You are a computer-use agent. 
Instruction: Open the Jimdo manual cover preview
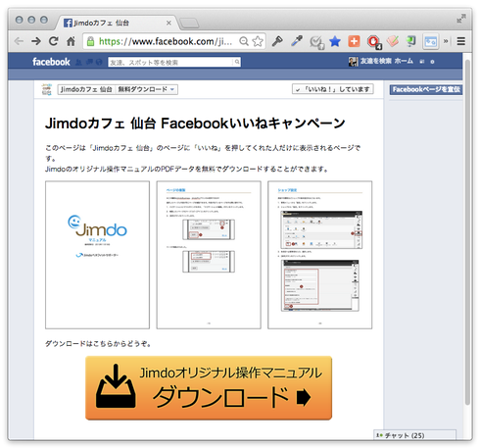click(x=97, y=255)
